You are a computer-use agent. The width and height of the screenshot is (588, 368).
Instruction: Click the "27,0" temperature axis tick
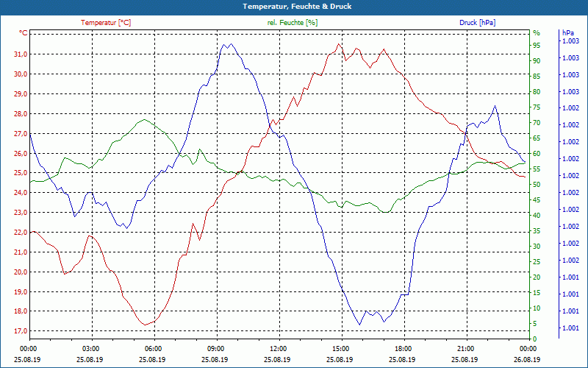(x=21, y=134)
